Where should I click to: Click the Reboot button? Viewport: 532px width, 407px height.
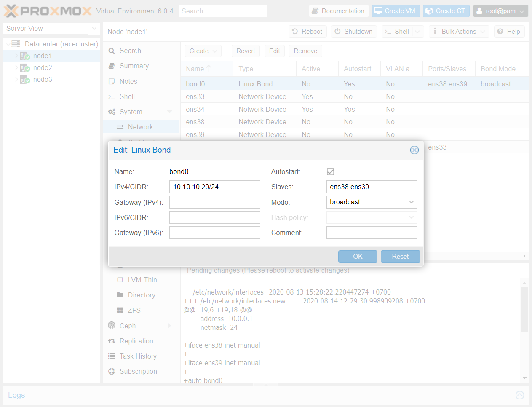[x=307, y=32]
